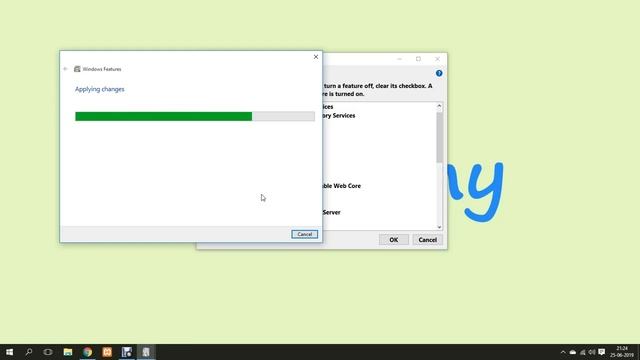The image size is (640, 360).
Task: Click OK in the background features window
Action: pyautogui.click(x=393, y=240)
